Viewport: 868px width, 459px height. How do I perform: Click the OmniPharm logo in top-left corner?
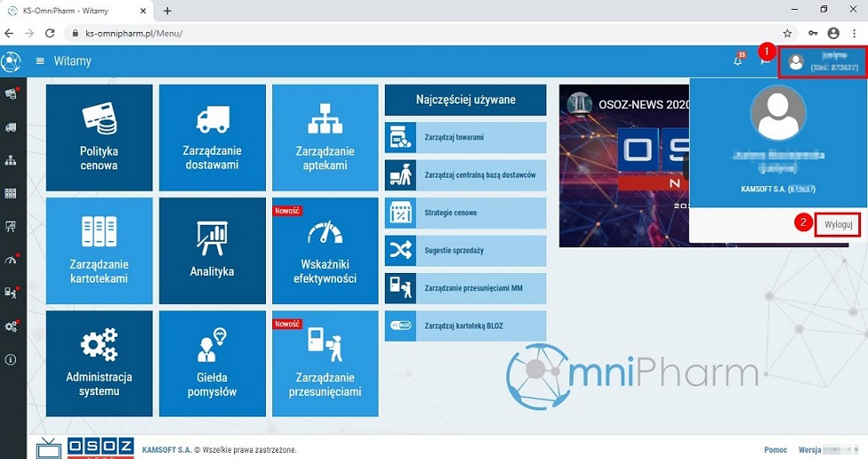(x=11, y=62)
